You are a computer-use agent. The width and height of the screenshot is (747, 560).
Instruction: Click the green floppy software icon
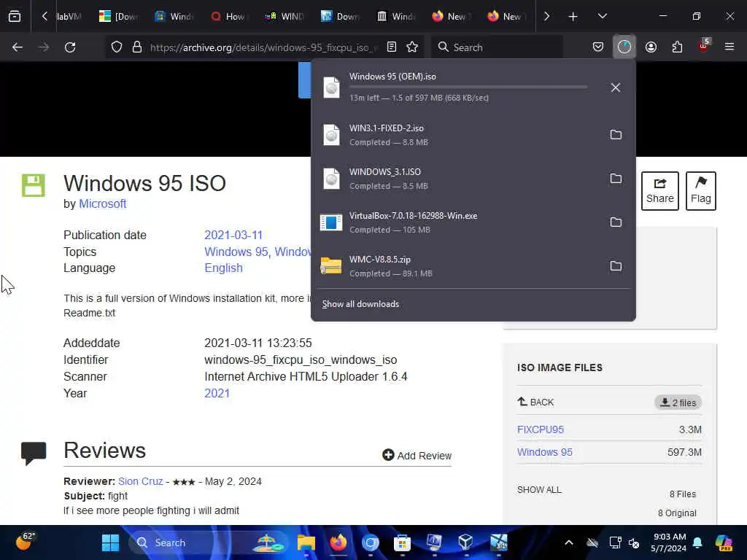[x=34, y=185]
